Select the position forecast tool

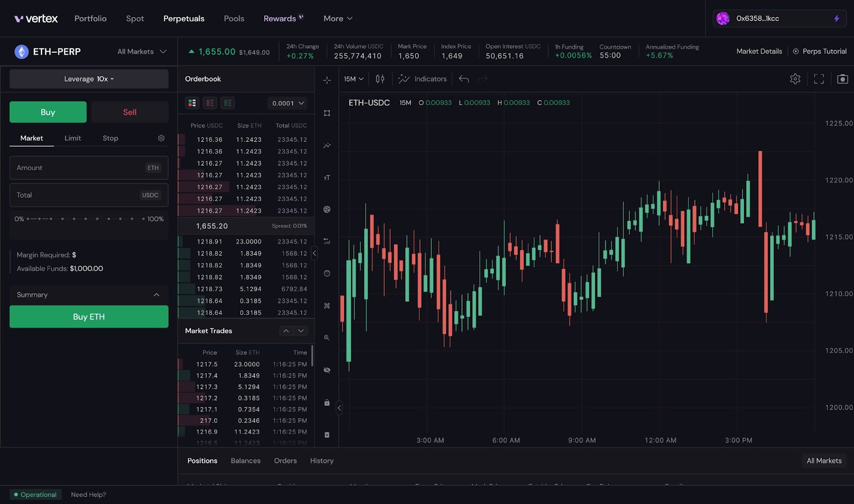click(327, 242)
